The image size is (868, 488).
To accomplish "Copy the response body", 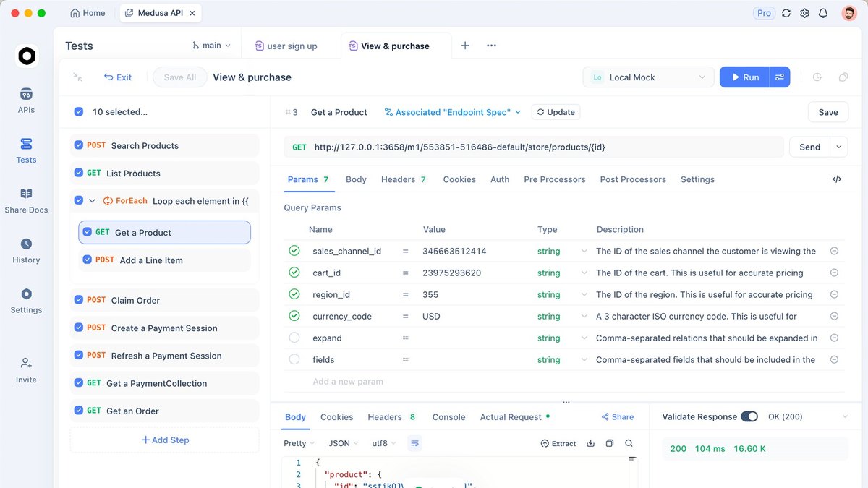I will (610, 443).
